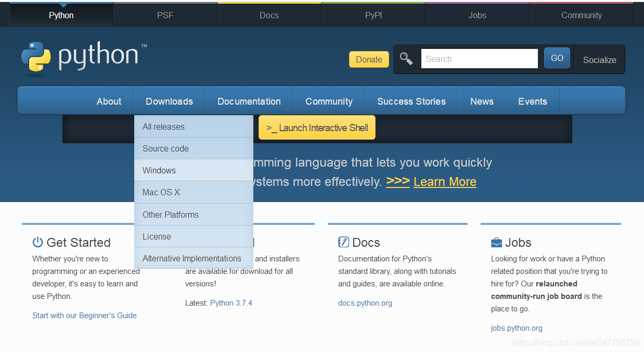Viewport: 644px width, 352px height.
Task: Open the Python top-bar tab
Action: click(61, 15)
